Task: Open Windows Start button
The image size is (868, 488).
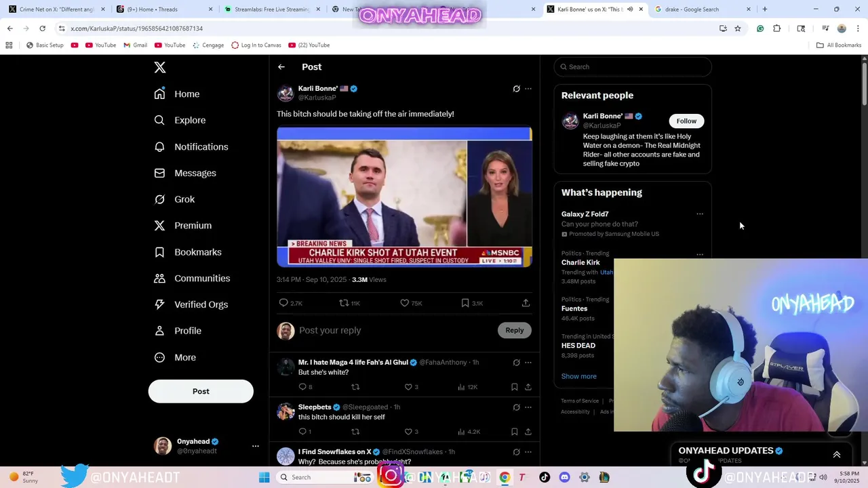Action: 264,477
